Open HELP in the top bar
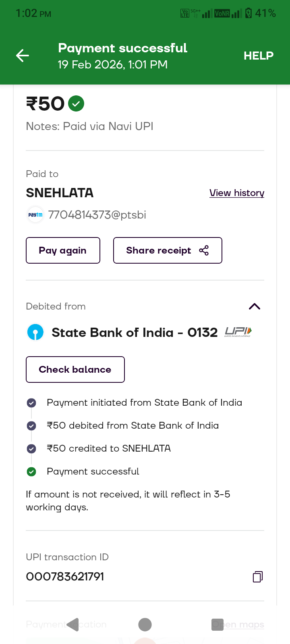This screenshot has height=644, width=290. [x=258, y=56]
